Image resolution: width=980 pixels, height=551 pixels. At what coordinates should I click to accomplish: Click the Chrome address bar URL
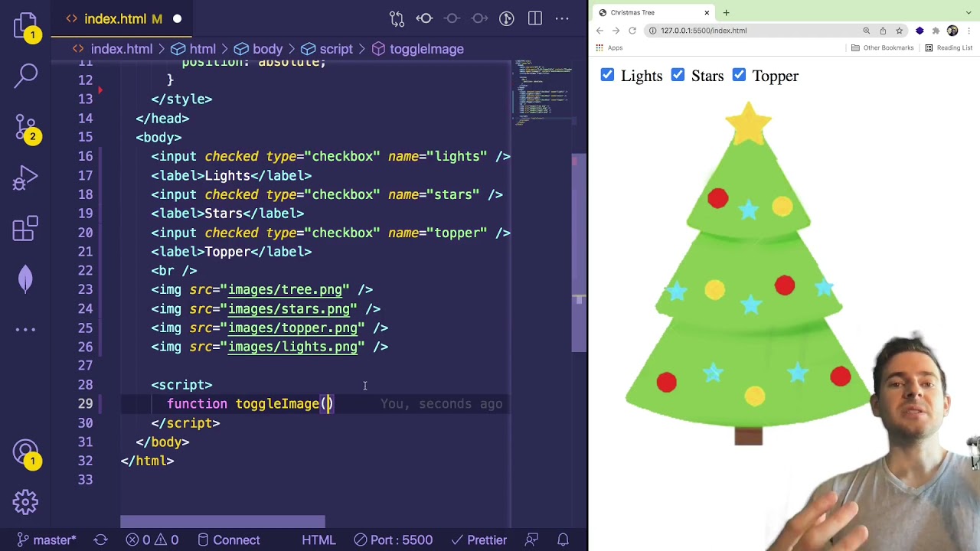704,31
